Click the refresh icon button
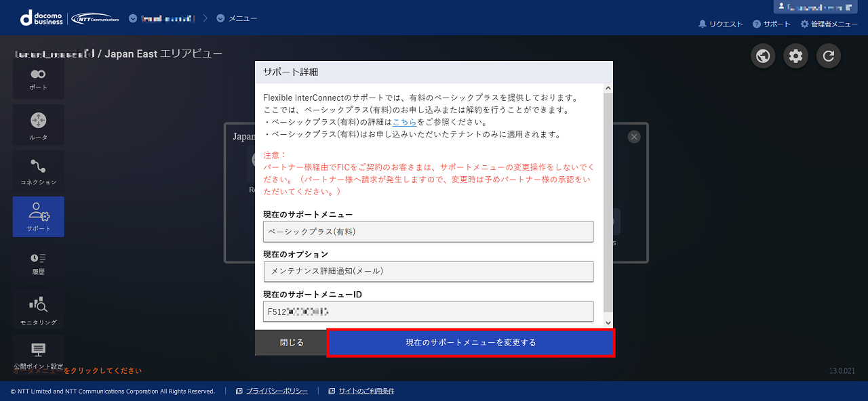This screenshot has height=401, width=868. pos(828,56)
